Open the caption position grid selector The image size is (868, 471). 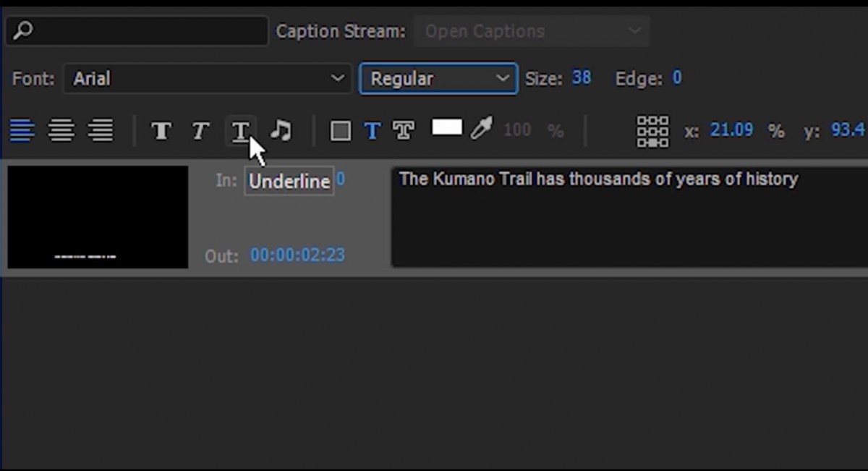click(652, 131)
